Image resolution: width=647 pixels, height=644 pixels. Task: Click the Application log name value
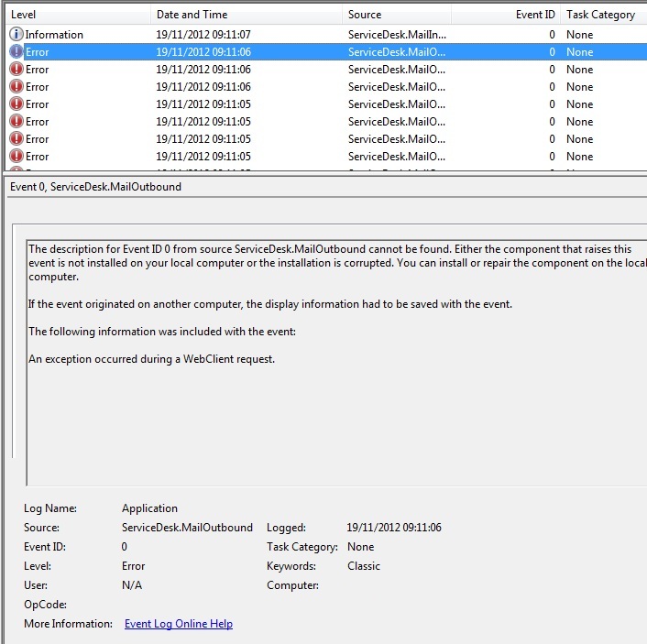click(149, 508)
